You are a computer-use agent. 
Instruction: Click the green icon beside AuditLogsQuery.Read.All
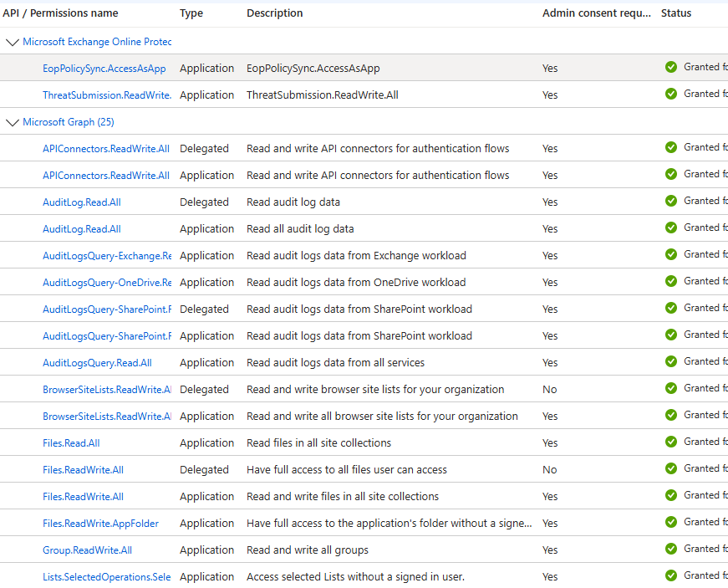pyautogui.click(x=671, y=360)
